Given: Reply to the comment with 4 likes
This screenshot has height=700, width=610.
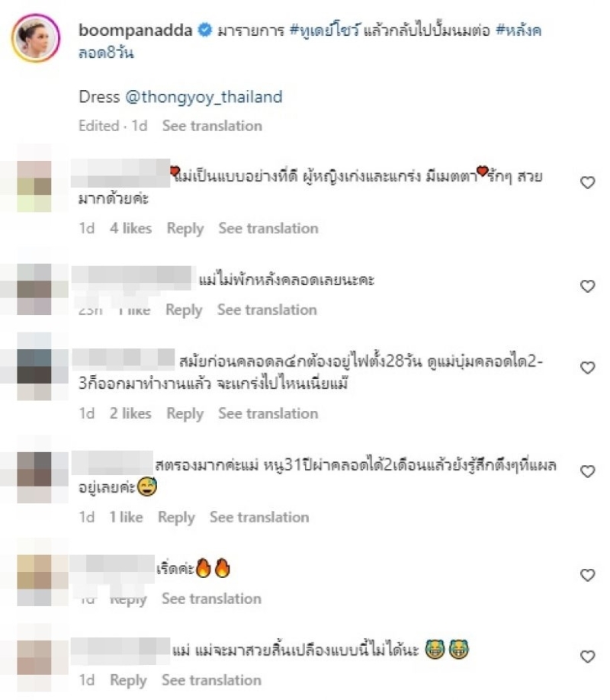Looking at the screenshot, I should (x=185, y=229).
